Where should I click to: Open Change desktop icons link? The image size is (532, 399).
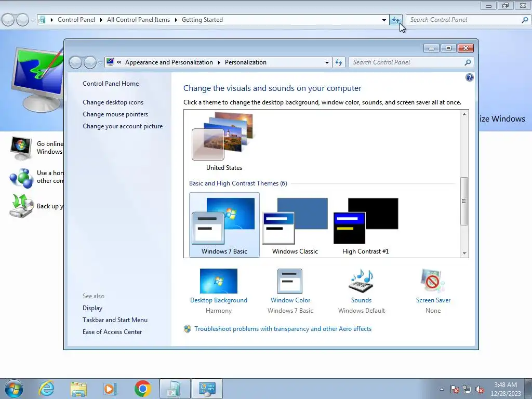click(113, 102)
